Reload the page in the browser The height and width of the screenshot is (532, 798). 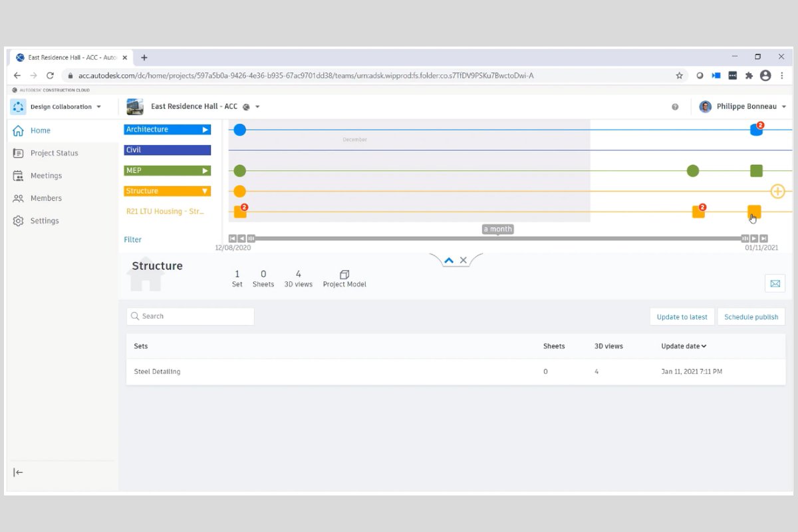click(50, 76)
